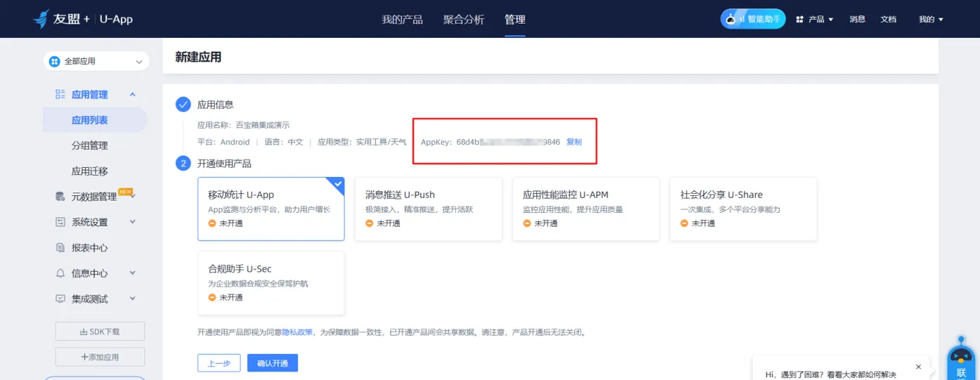Viewport: 980px width, 380px height.
Task: Open the 全部应用 app selector dropdown
Action: click(97, 62)
